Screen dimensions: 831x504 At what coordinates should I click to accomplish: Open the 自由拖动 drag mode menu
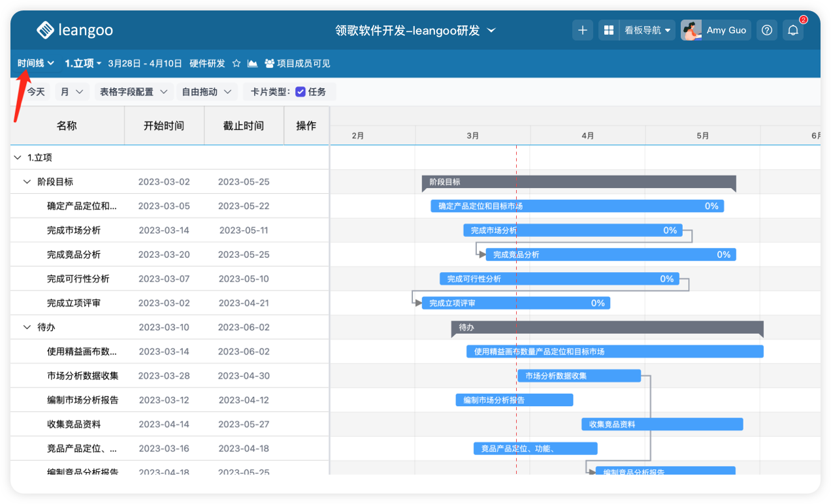click(206, 92)
